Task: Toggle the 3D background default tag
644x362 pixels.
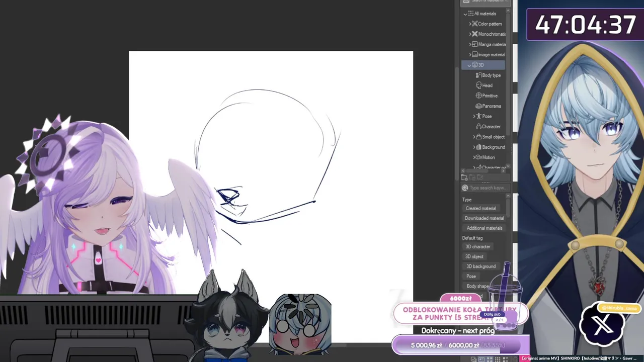Action: point(480,266)
